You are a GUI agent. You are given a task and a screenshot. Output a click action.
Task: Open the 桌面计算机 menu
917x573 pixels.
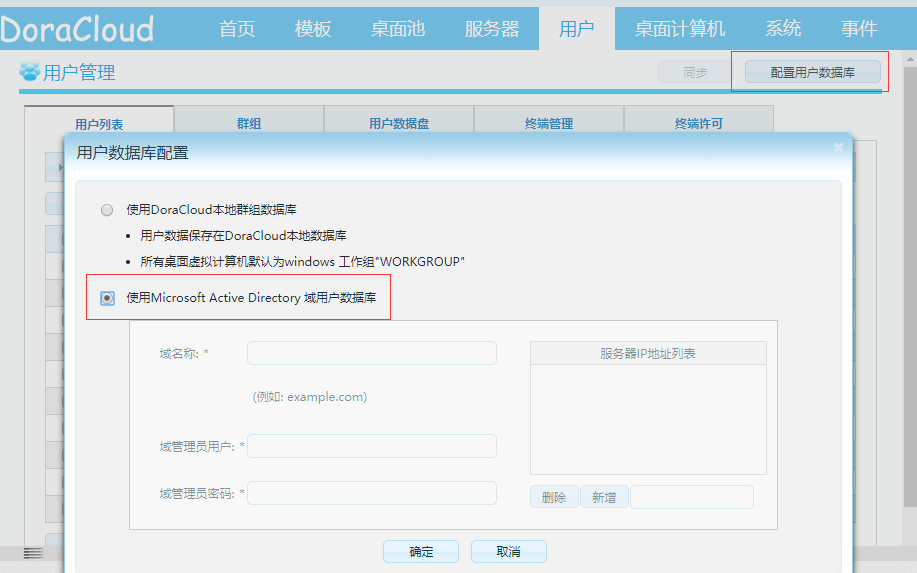(680, 29)
